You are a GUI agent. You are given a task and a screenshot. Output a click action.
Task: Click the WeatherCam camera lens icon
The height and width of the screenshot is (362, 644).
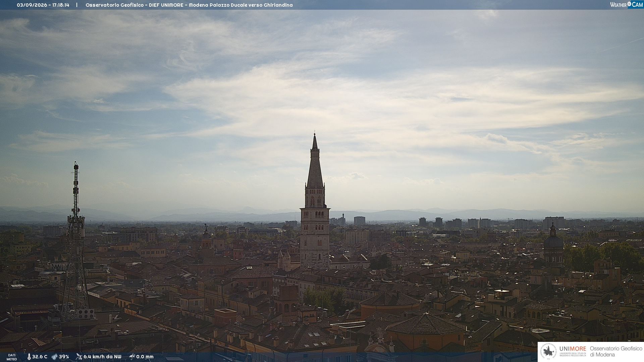coord(629,4)
